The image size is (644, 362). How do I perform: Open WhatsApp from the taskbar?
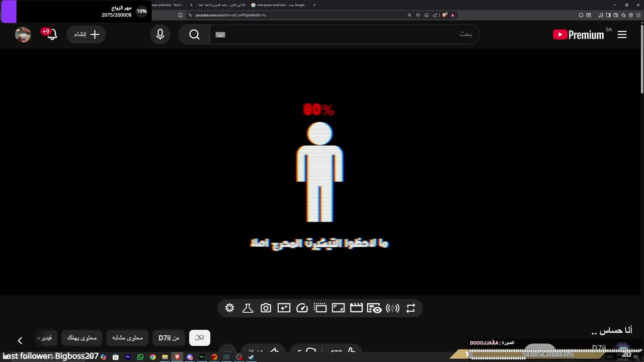pos(140,357)
